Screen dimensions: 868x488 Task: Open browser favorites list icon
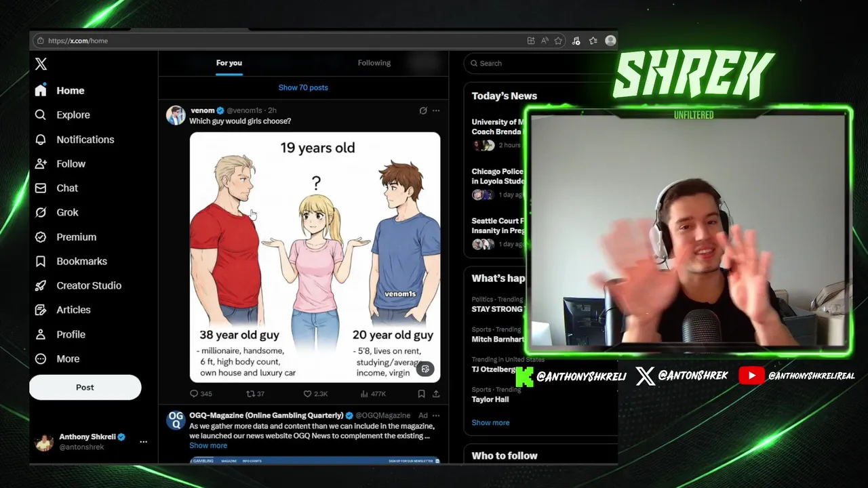click(x=593, y=41)
